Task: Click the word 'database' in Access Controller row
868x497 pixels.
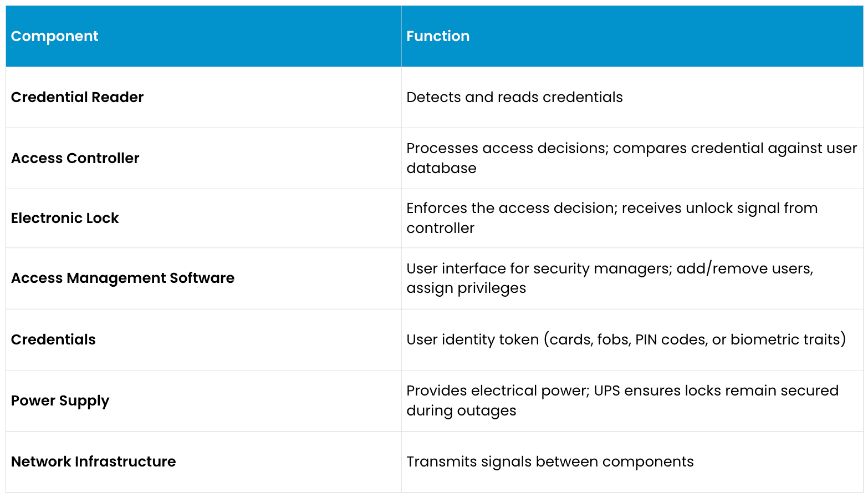Action: point(441,168)
